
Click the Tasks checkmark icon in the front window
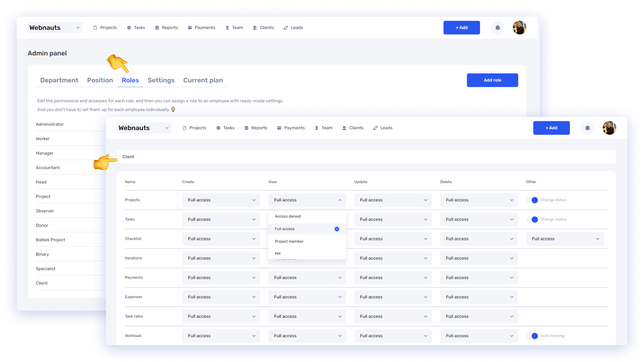point(218,128)
